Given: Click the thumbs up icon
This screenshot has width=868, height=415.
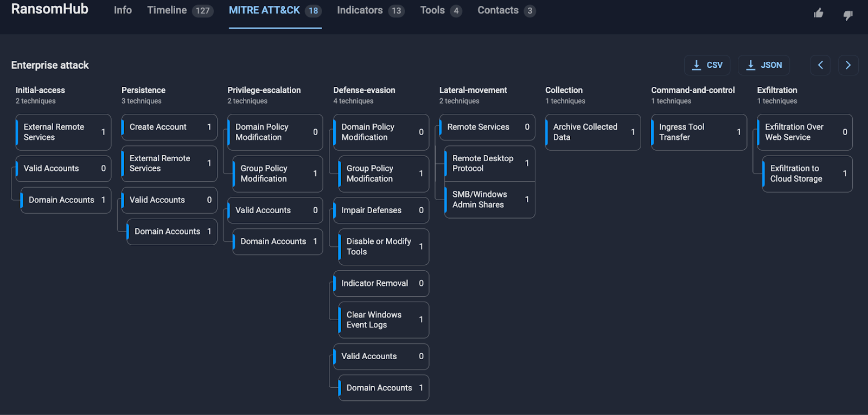Looking at the screenshot, I should (x=819, y=13).
